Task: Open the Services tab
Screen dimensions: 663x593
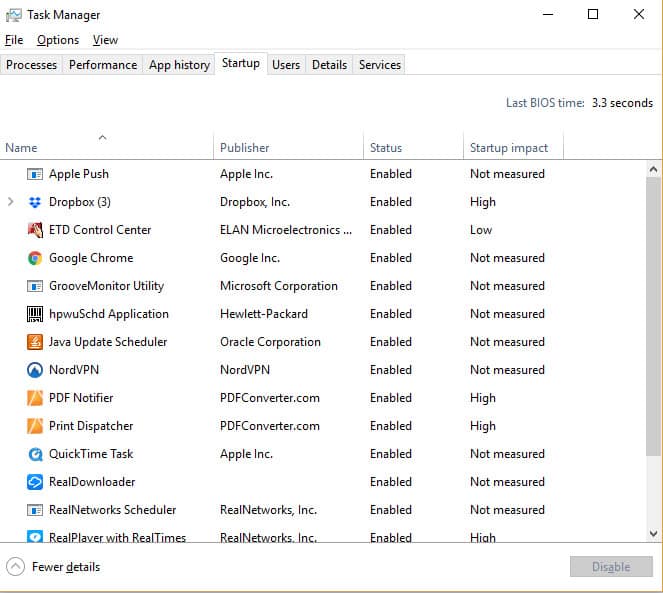Action: (380, 65)
